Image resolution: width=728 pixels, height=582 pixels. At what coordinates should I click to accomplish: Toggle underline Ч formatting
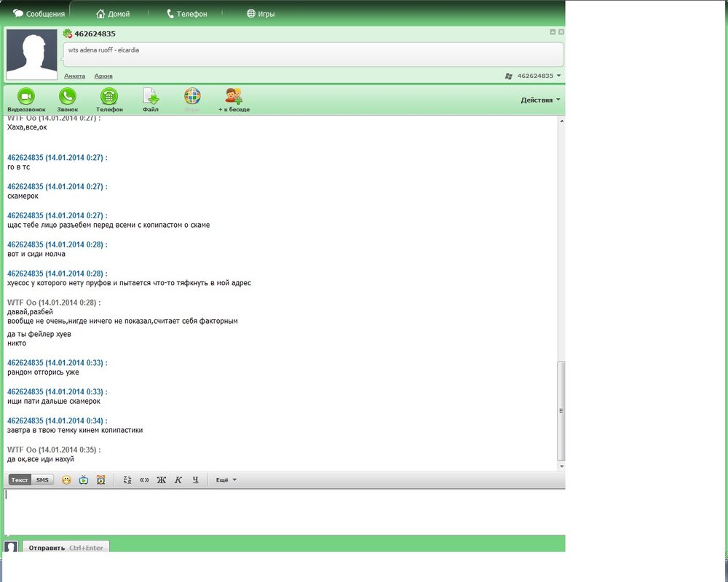[x=195, y=480]
